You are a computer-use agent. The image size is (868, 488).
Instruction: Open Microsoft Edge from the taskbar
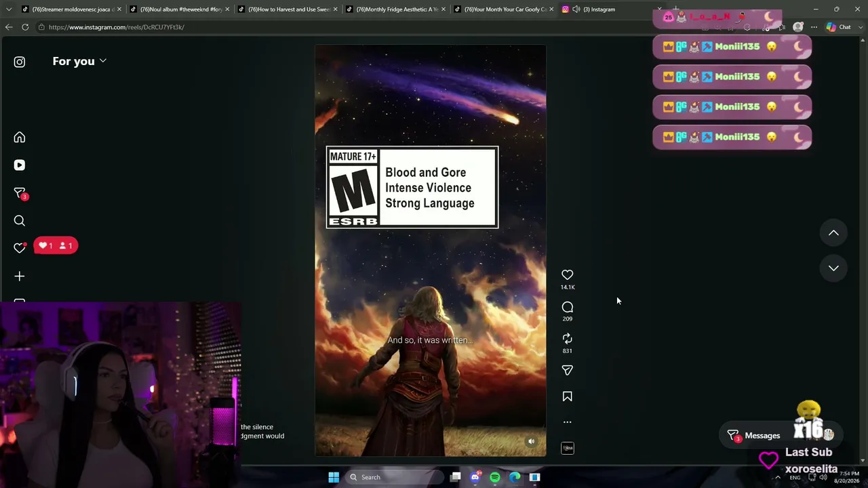pos(515,477)
